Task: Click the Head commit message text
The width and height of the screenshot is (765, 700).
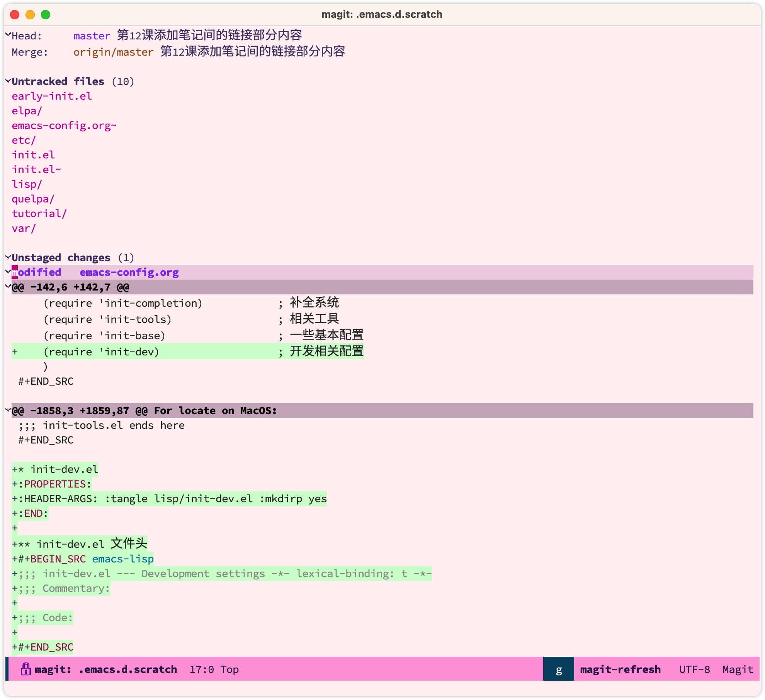Action: (209, 35)
